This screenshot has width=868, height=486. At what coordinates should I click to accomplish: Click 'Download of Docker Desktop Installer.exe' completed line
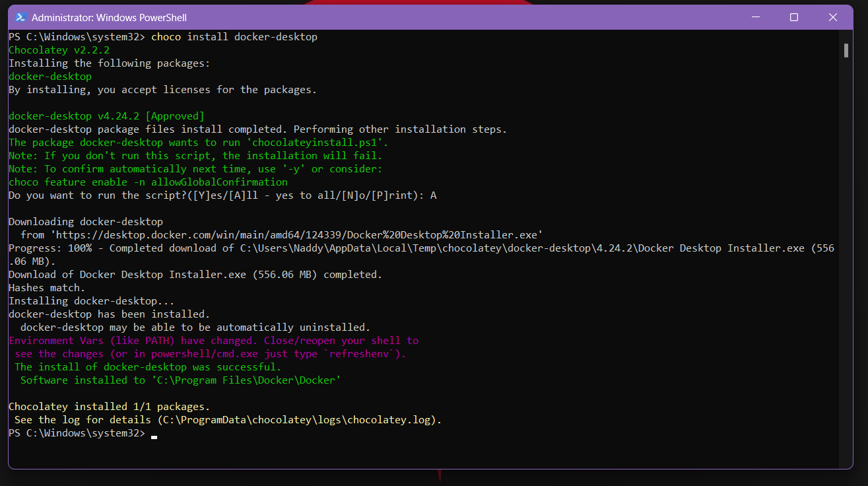click(195, 275)
